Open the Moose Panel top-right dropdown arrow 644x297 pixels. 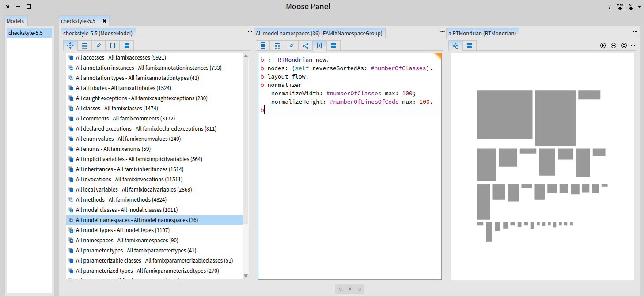tap(639, 7)
